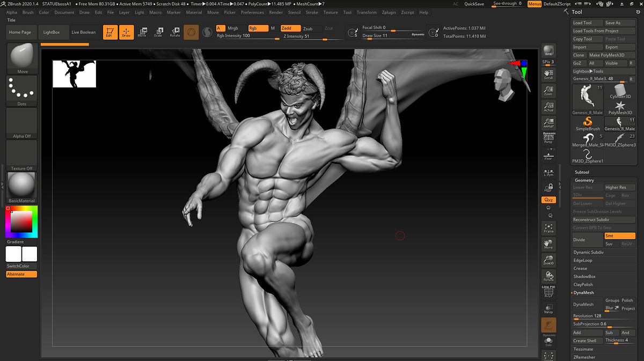The height and width of the screenshot is (361, 644).
Task: Click the Reconstruct Subdiv button
Action: click(x=604, y=220)
